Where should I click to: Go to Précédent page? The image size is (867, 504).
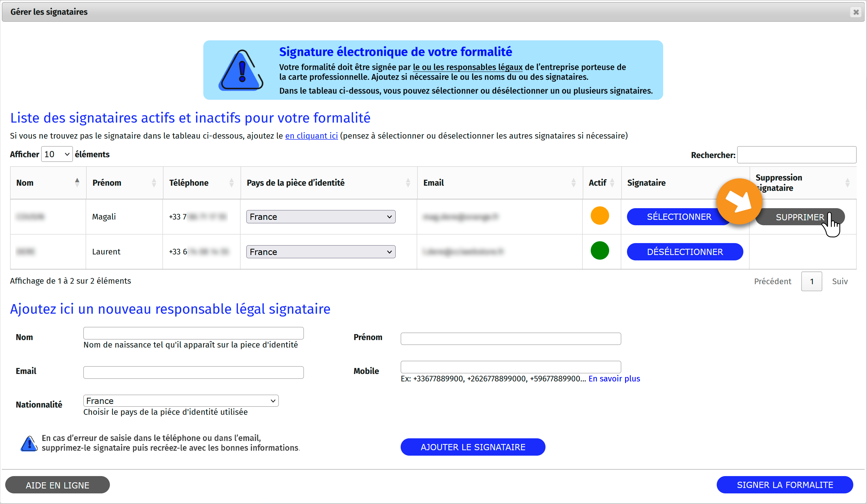click(772, 281)
